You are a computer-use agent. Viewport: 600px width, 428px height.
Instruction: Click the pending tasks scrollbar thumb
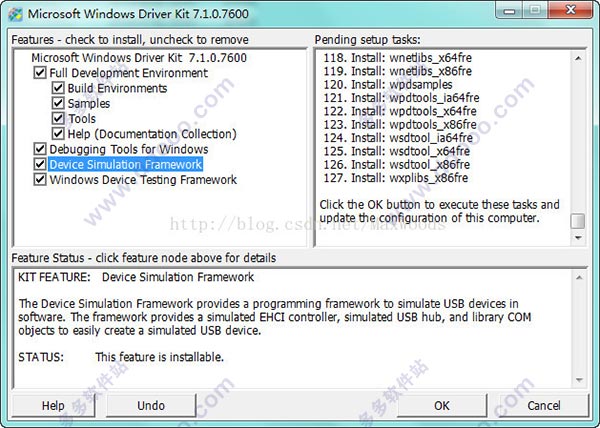coord(578,221)
